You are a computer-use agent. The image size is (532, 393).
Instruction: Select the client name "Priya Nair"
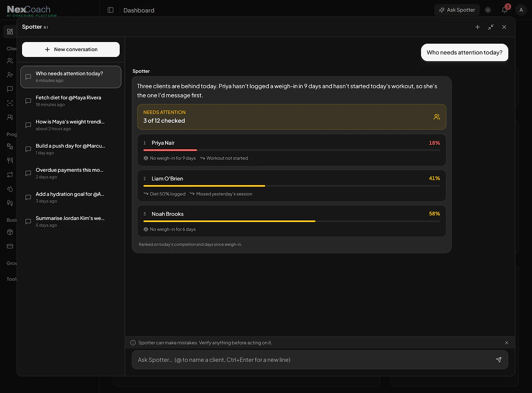click(x=163, y=143)
